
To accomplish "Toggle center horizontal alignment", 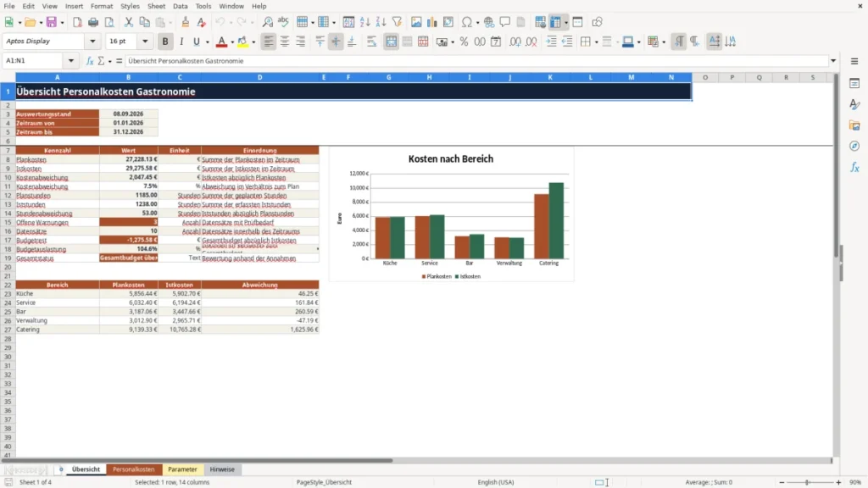I will point(285,42).
